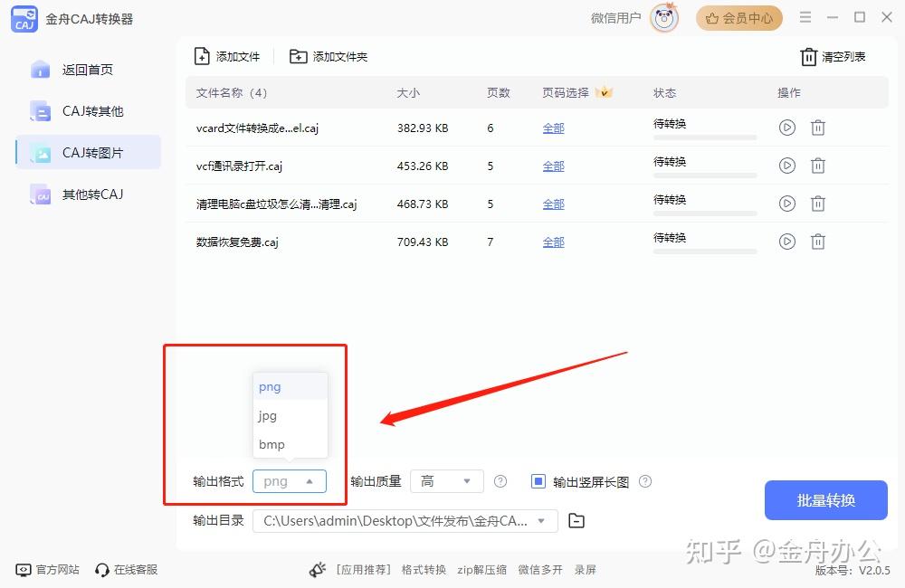
Task: Open the 输出质量 quality dropdown
Action: (446, 481)
